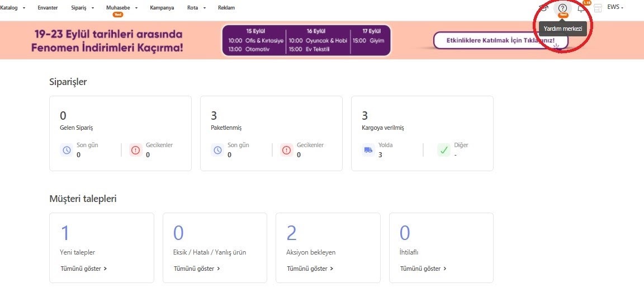This screenshot has width=644, height=301.
Task: Click the truck icon next to Yolda
Action: (x=368, y=150)
